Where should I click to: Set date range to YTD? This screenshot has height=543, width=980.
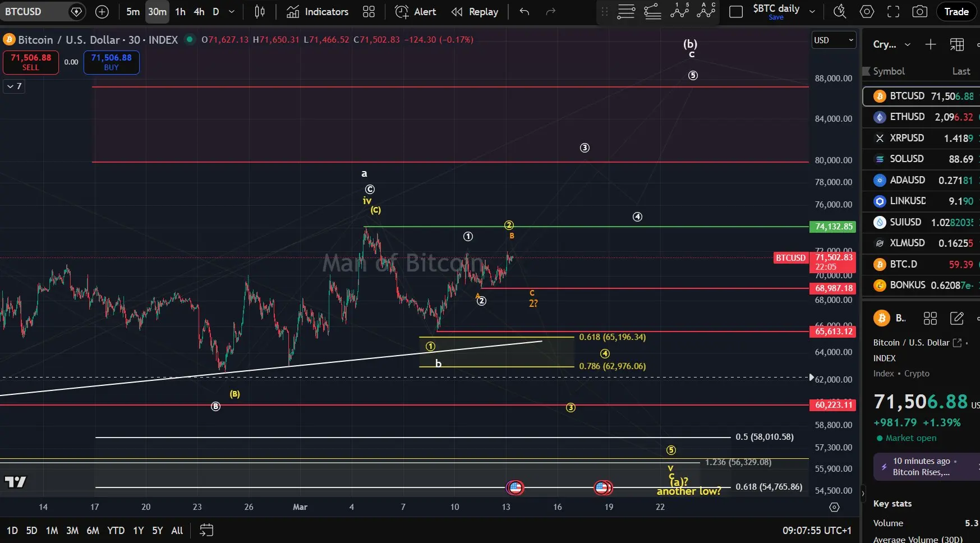coord(116,530)
